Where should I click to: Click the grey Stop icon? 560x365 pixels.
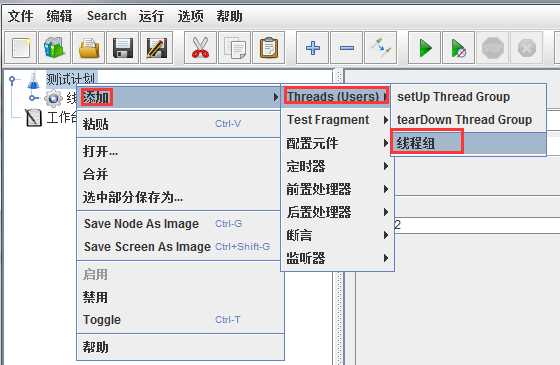pyautogui.click(x=492, y=48)
